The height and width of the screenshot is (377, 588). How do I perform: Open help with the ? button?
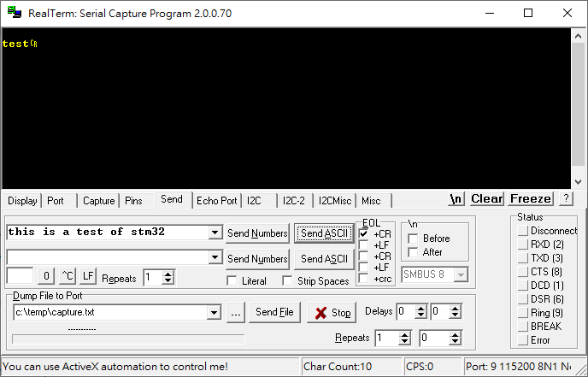[x=566, y=199]
